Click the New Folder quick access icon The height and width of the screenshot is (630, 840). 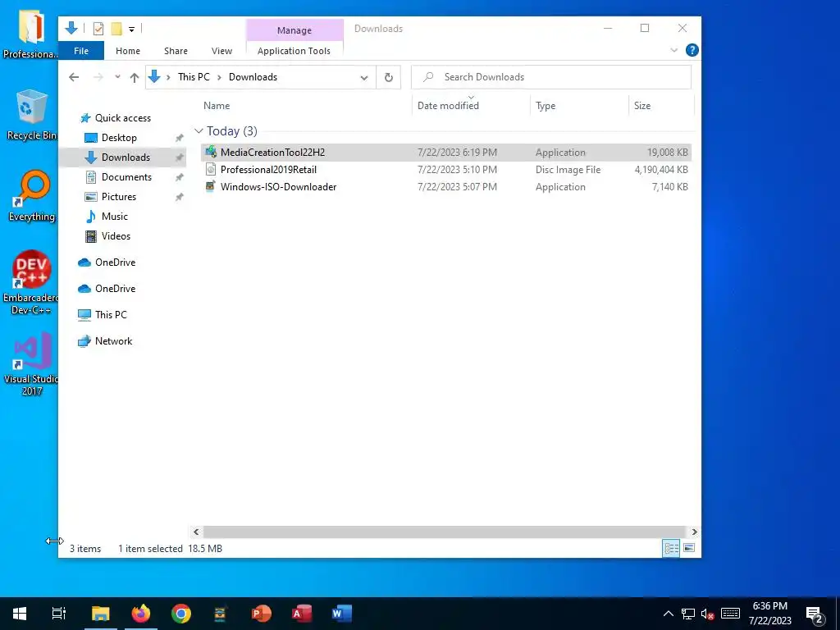point(116,29)
